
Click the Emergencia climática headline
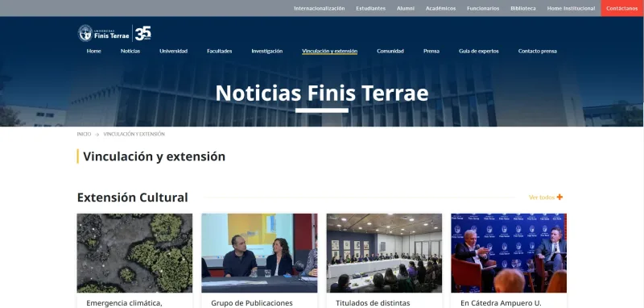tap(124, 303)
